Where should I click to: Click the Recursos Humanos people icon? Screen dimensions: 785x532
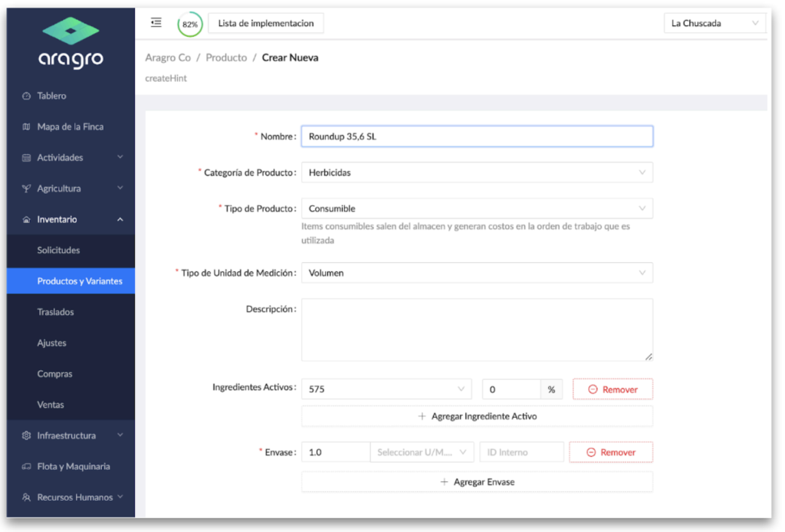[x=27, y=498]
